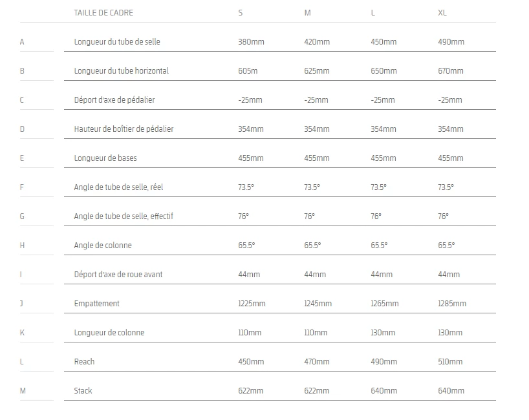The image size is (529, 420).
Task: Select the S size column header
Action: 241,13
